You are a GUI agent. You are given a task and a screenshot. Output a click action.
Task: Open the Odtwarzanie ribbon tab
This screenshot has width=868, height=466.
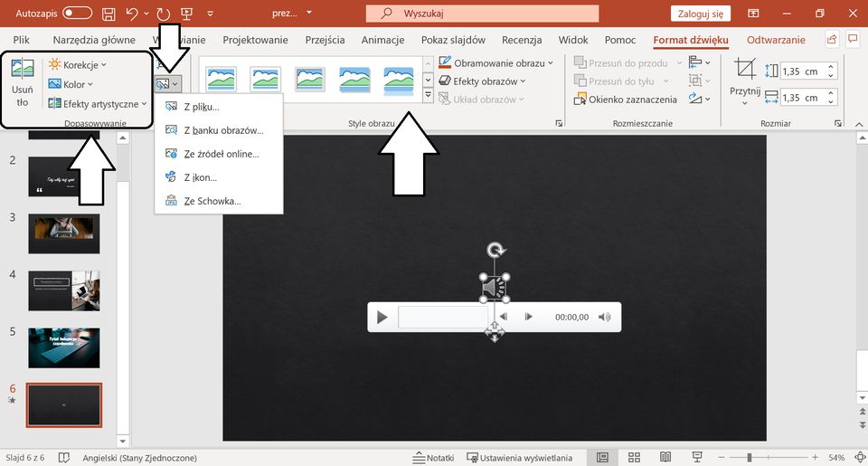pos(775,40)
